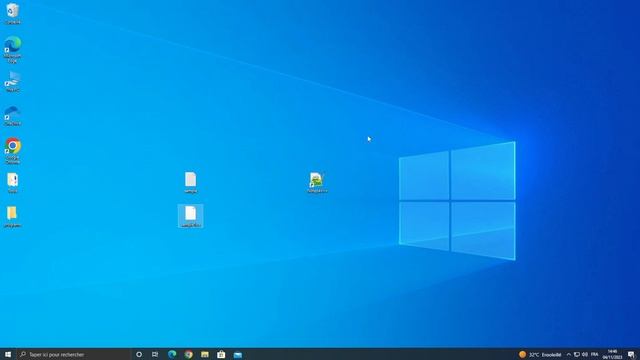640x360 pixels.
Task: Switch the FRA input language indicator
Action: (595, 354)
